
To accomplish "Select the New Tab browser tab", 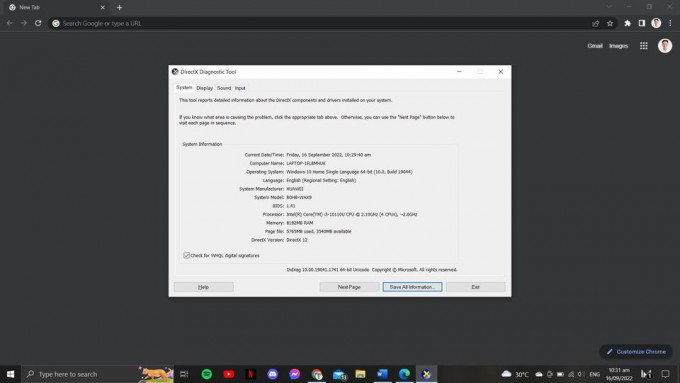I will (56, 7).
